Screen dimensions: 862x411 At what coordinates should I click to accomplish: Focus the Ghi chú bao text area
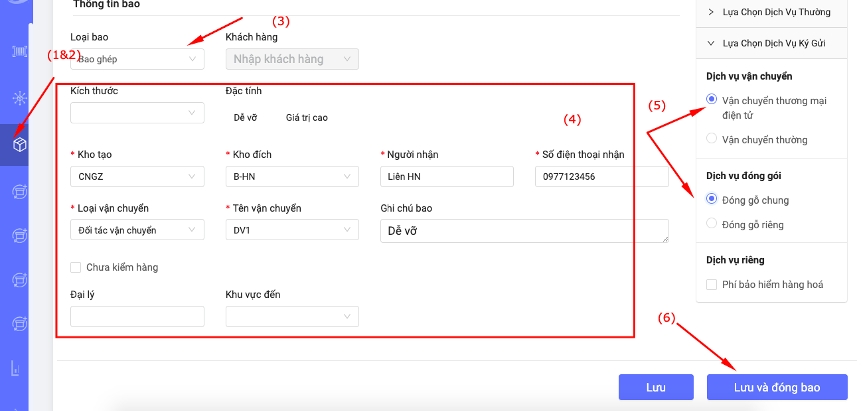click(524, 231)
